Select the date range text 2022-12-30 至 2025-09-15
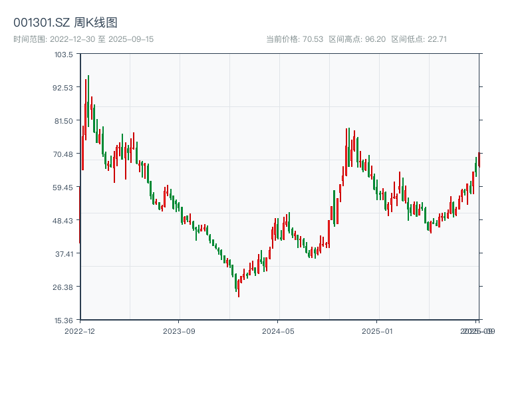The image size is (532, 399). pyautogui.click(x=102, y=39)
